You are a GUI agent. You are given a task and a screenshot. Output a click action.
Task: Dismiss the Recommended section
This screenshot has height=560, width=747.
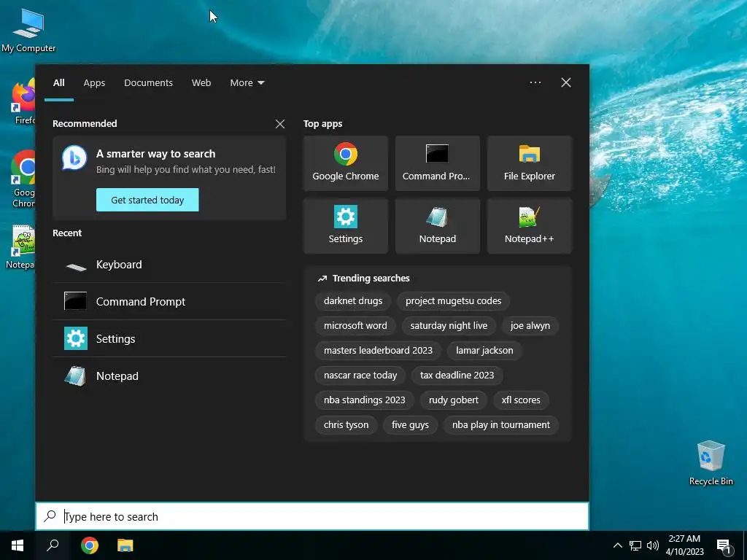[x=280, y=124]
